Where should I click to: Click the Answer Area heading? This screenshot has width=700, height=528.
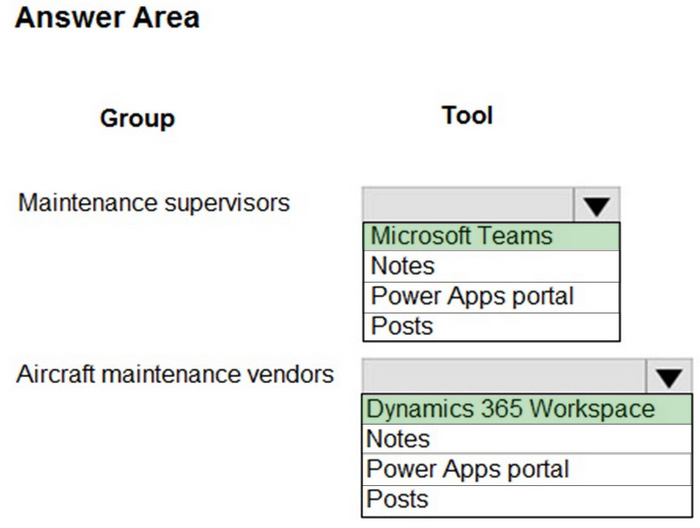[107, 18]
